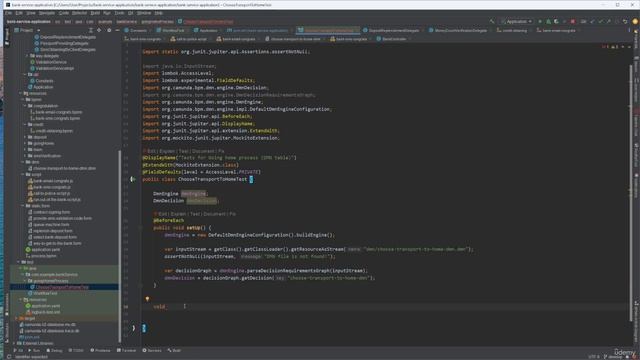Open the Build menu
This screenshot has height=360, width=640.
(x=95, y=13)
